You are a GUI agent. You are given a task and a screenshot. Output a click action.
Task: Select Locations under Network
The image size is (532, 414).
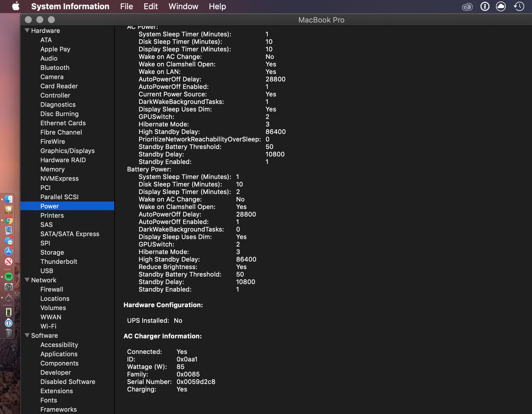point(55,299)
